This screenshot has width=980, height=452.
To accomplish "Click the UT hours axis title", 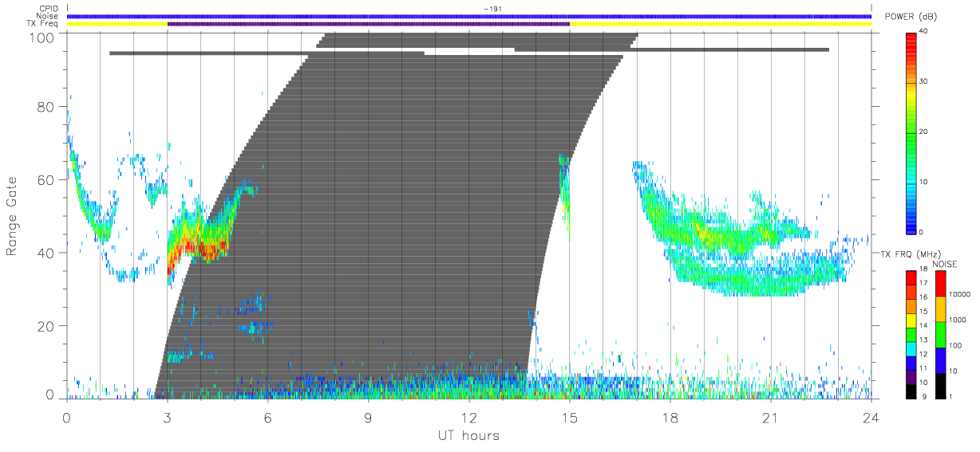I will click(468, 436).
